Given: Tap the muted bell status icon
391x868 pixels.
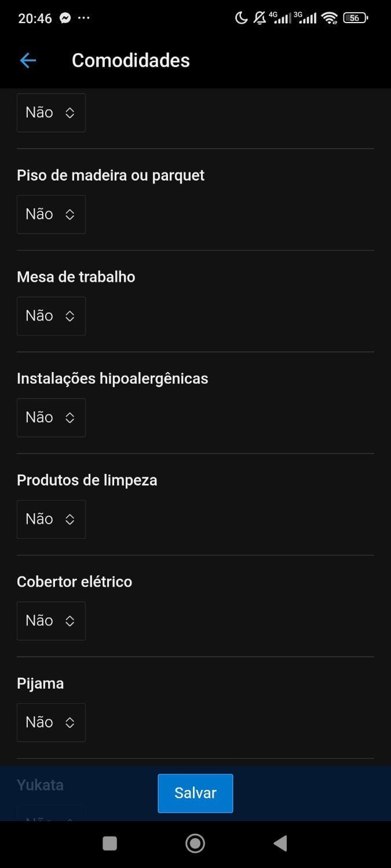Looking at the screenshot, I should coord(260,18).
